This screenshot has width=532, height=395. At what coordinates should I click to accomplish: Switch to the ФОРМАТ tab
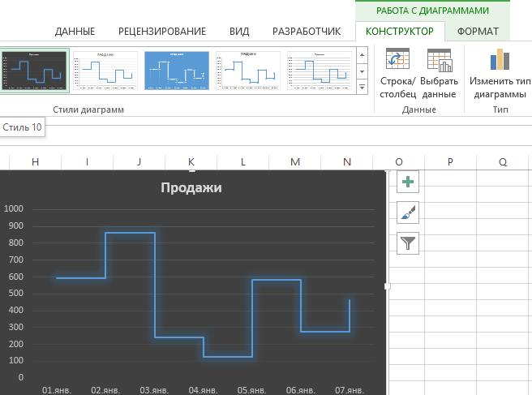[478, 32]
